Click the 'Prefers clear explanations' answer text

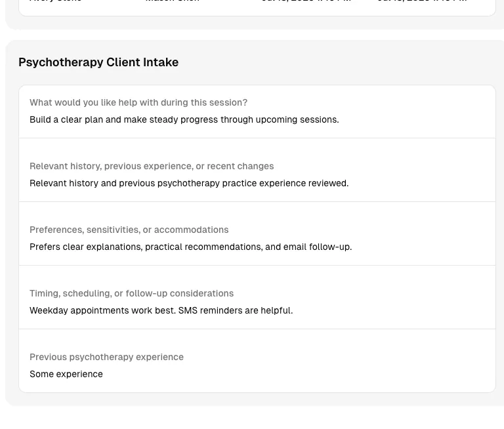[190, 247]
